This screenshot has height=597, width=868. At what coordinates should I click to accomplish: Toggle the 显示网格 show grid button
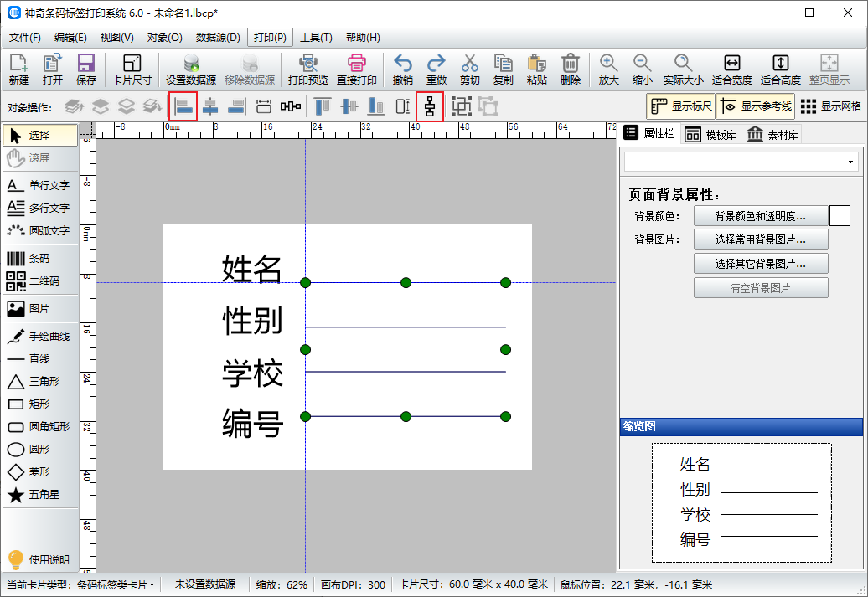pos(830,106)
